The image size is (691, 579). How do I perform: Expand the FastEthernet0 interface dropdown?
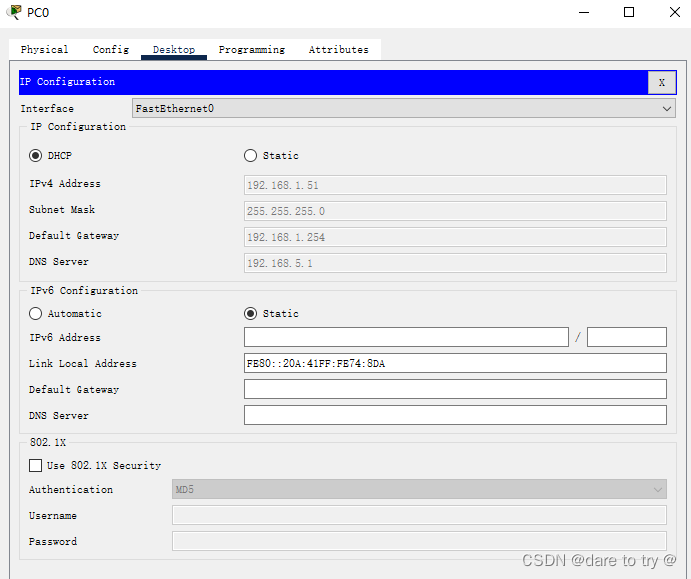click(404, 108)
